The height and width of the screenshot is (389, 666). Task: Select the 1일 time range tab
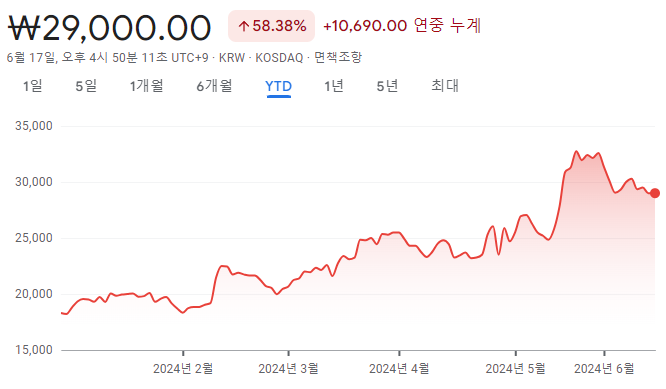(32, 86)
